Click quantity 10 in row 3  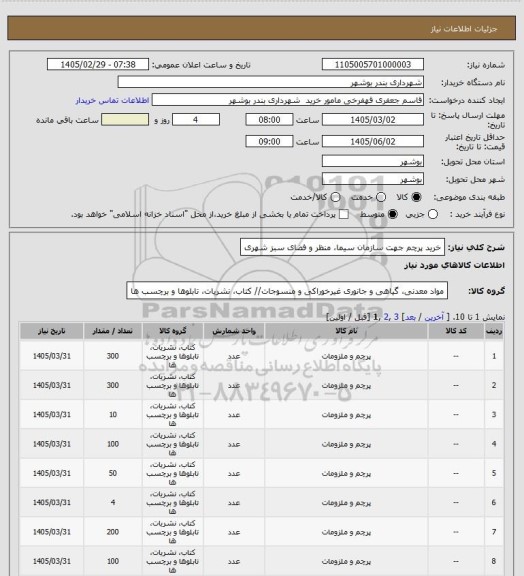[x=113, y=414]
